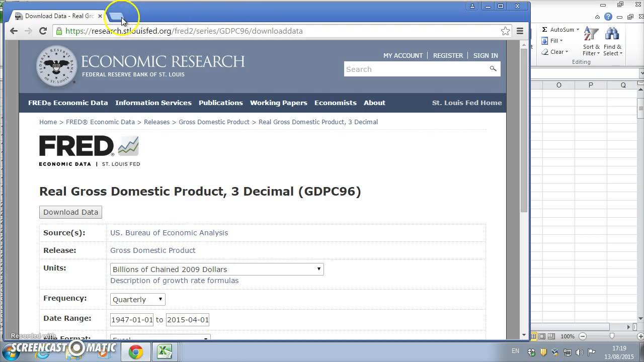Open the MY ACCOUNT link

pyautogui.click(x=403, y=56)
